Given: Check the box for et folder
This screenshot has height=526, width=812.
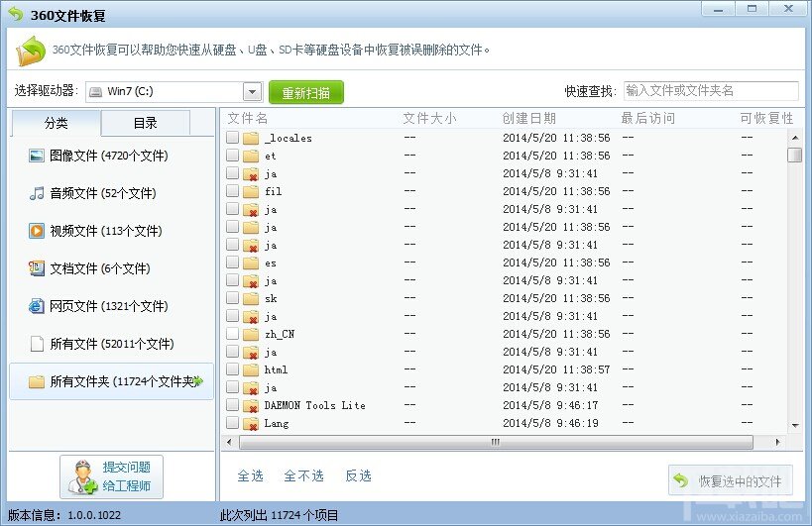Looking at the screenshot, I should coord(233,156).
